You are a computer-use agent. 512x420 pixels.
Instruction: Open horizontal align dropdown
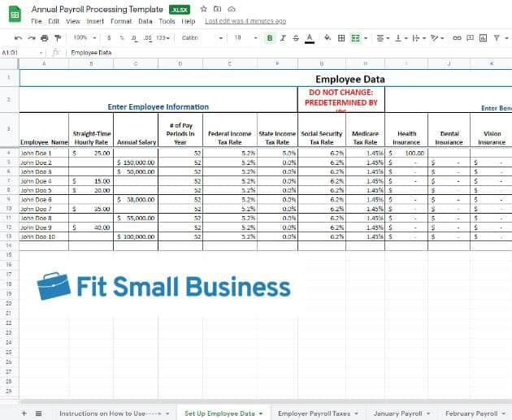[x=383, y=38]
